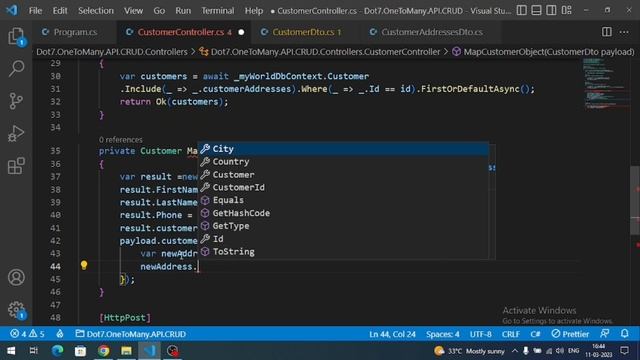
Task: Open the Extensions view
Action: (x=16, y=166)
